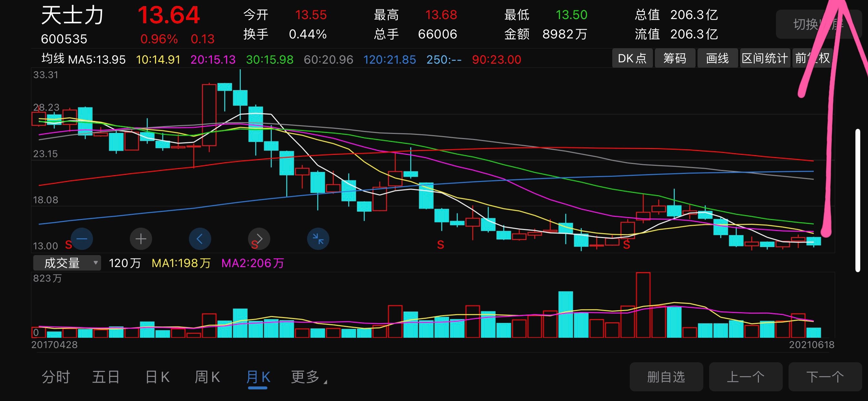Open the DK点 indicator
The width and height of the screenshot is (868, 401).
point(632,58)
